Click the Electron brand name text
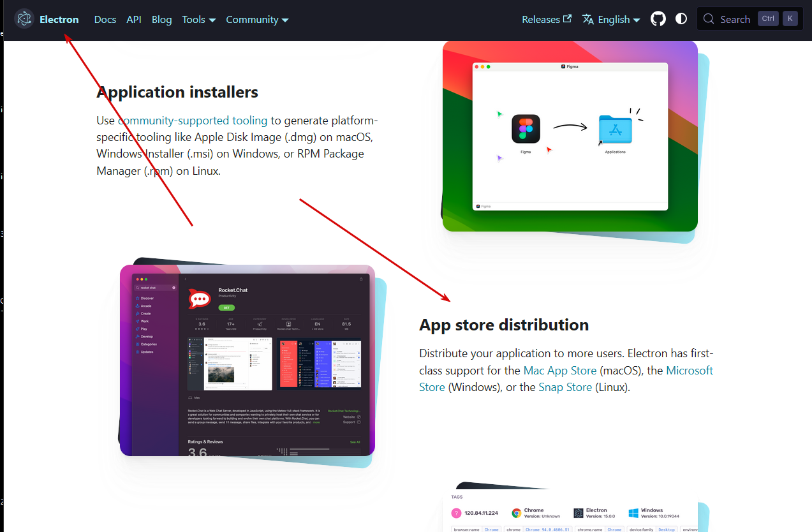Screen dimensions: 812x532 point(59,19)
